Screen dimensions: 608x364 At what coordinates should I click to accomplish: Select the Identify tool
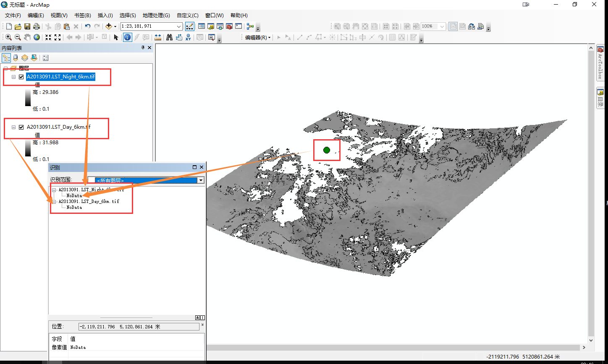click(x=127, y=37)
